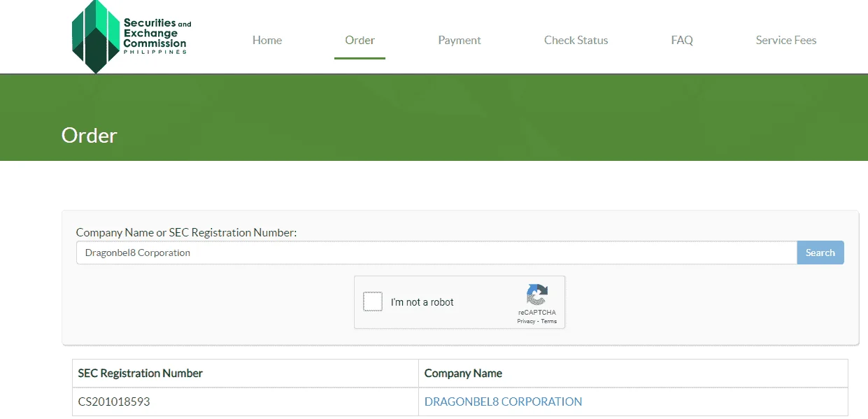The width and height of the screenshot is (868, 419).
Task: Open reCAPTCHA Privacy link
Action: click(x=526, y=321)
